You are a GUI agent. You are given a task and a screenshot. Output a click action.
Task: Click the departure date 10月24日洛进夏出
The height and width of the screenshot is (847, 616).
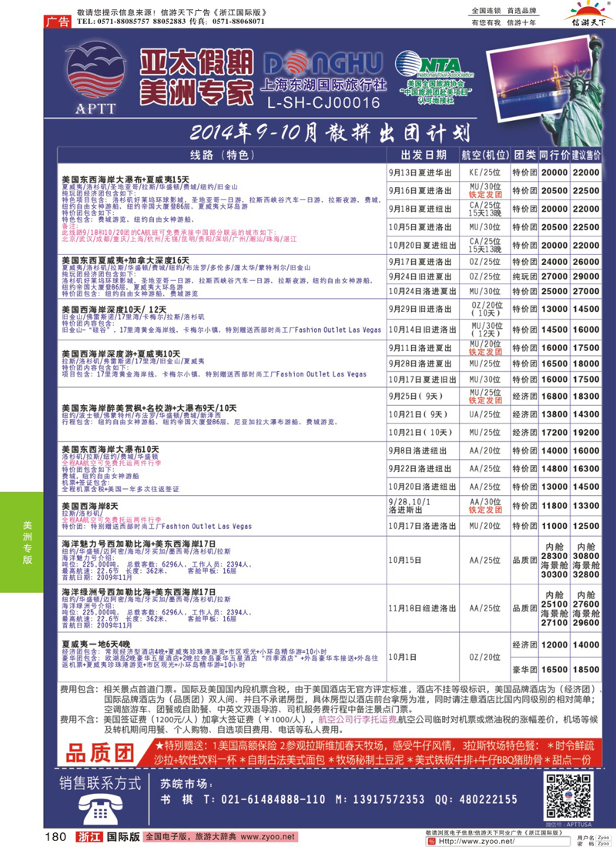tap(422, 290)
